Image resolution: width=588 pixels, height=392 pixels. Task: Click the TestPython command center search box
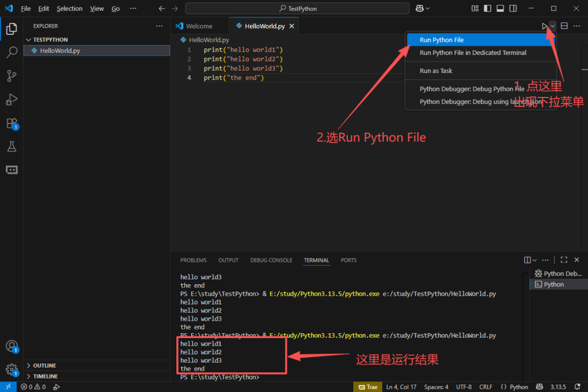[x=297, y=8]
